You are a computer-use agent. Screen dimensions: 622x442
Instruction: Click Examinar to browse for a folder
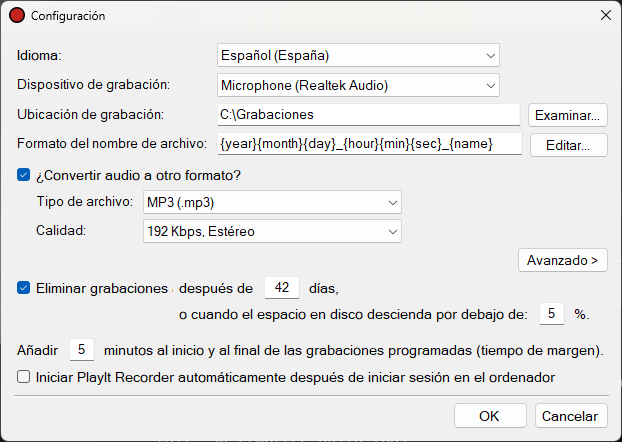tap(568, 115)
